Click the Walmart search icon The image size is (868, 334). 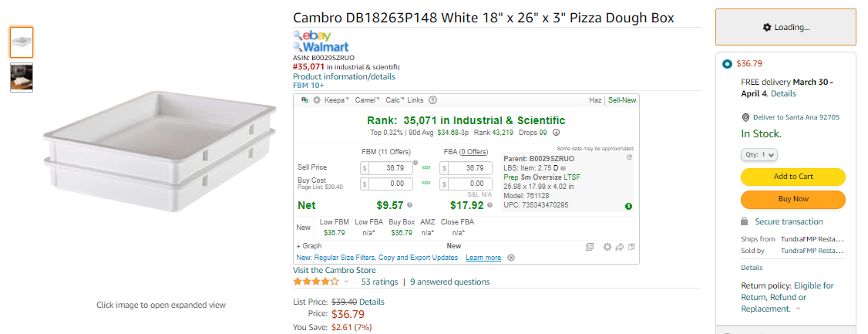point(298,47)
